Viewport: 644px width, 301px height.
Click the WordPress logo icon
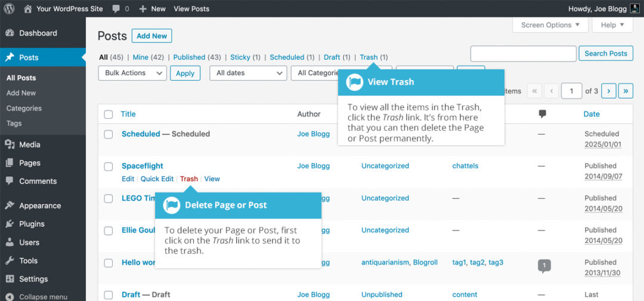(x=9, y=8)
